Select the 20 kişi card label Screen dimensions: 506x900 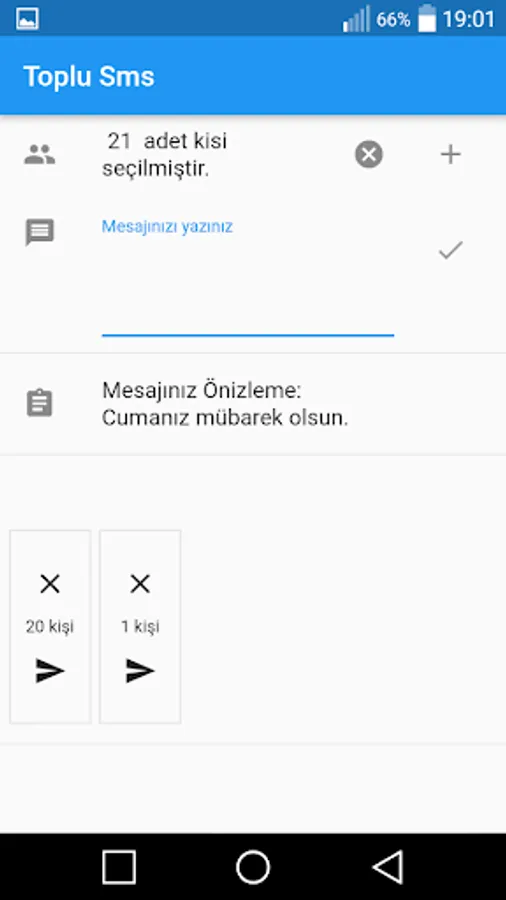[x=50, y=627]
